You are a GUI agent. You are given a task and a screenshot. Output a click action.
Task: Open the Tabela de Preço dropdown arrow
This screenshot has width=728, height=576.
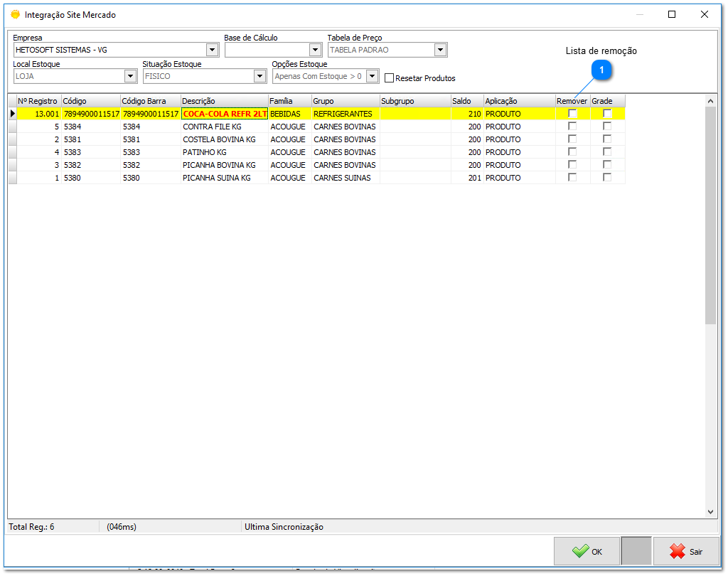(x=440, y=50)
